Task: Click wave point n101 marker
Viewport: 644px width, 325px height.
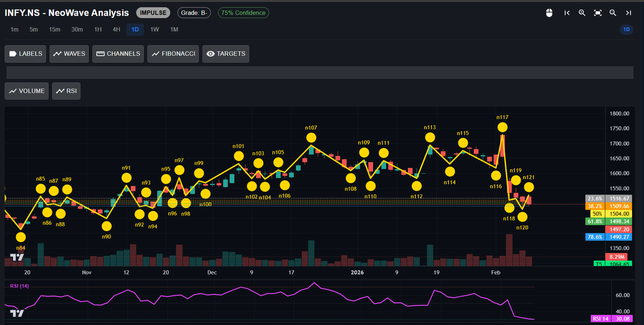Action: point(238,156)
